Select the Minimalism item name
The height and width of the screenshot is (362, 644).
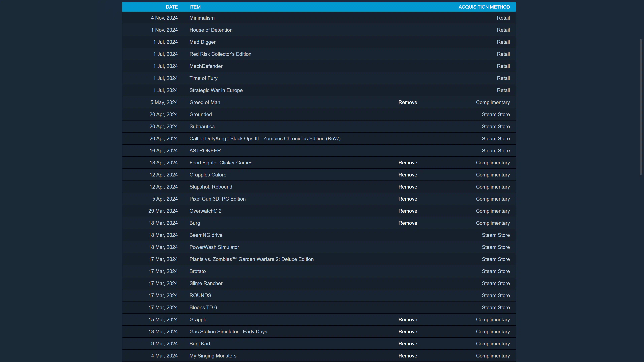coord(202,18)
